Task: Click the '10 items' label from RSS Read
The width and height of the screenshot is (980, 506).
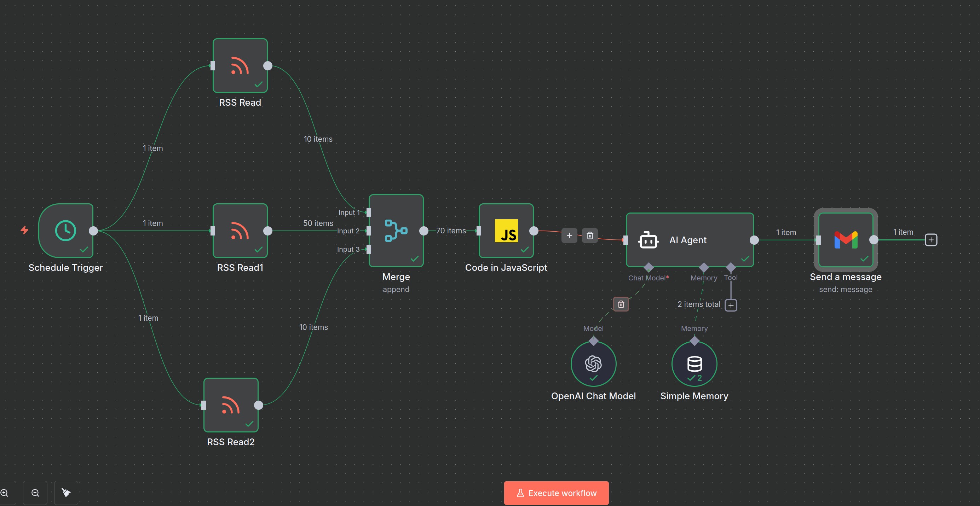Action: [318, 139]
